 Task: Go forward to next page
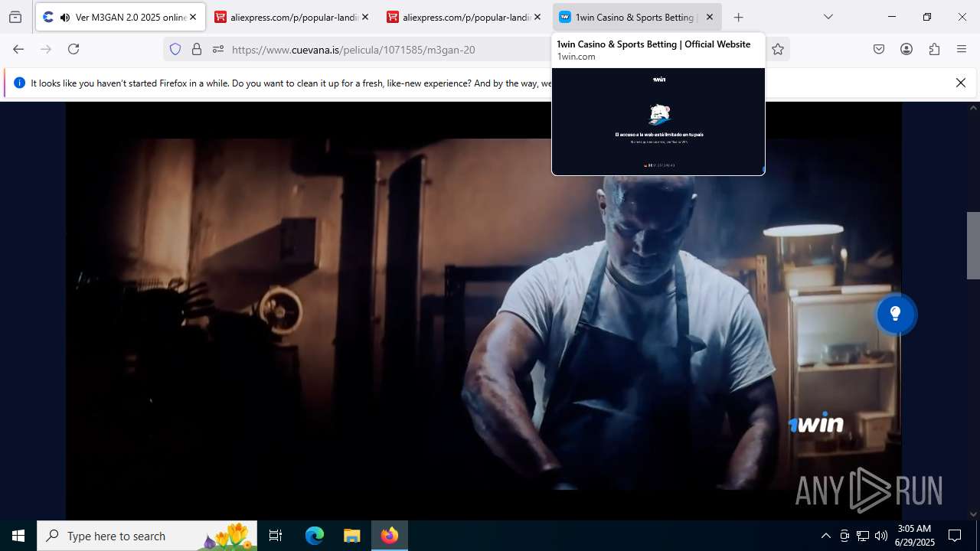pyautogui.click(x=46, y=49)
